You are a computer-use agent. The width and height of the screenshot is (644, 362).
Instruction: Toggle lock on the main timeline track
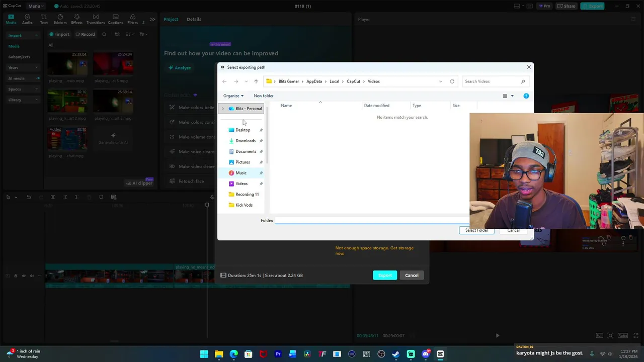[x=15, y=276]
